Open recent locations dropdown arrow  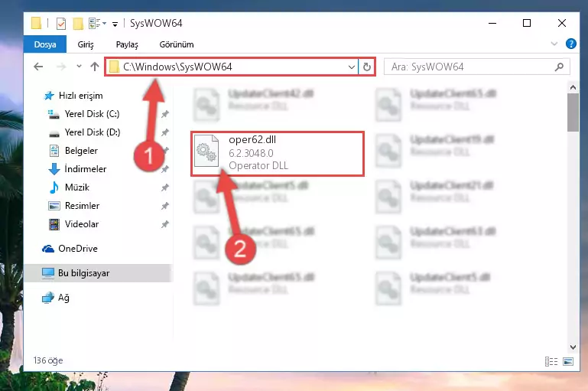[79, 67]
